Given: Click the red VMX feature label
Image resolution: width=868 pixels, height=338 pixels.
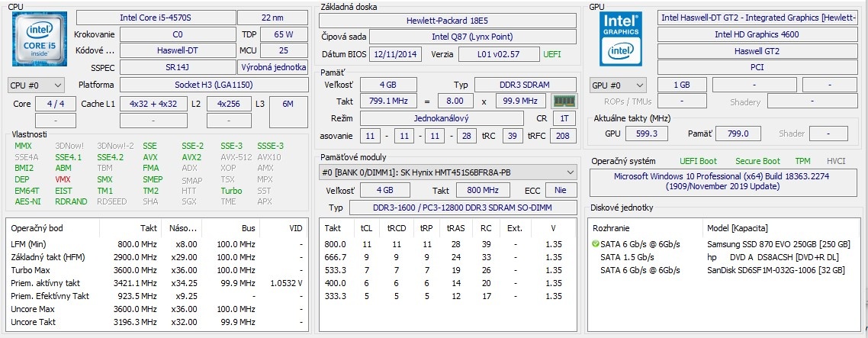Looking at the screenshot, I should point(63,179).
